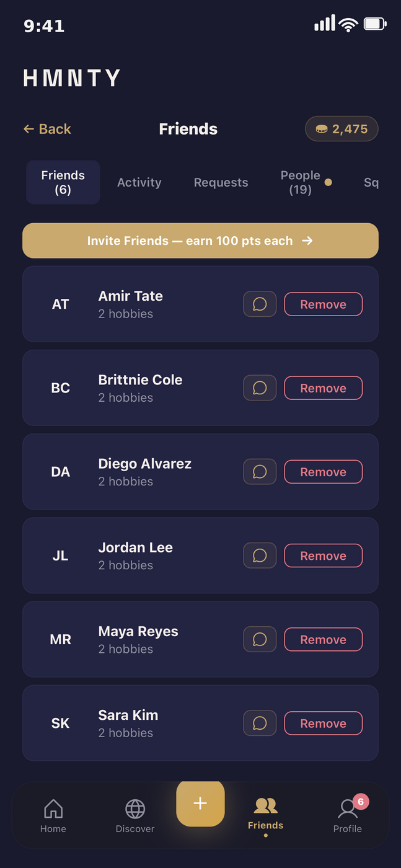Open chat icon next to Maya Reyes
Screen dimensions: 401x868
(x=260, y=639)
